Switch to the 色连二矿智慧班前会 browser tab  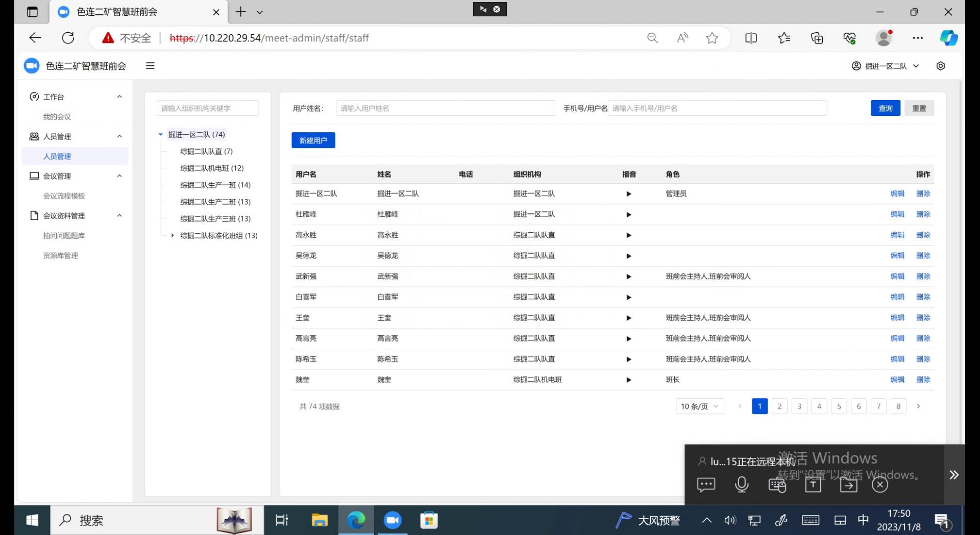pyautogui.click(x=138, y=12)
